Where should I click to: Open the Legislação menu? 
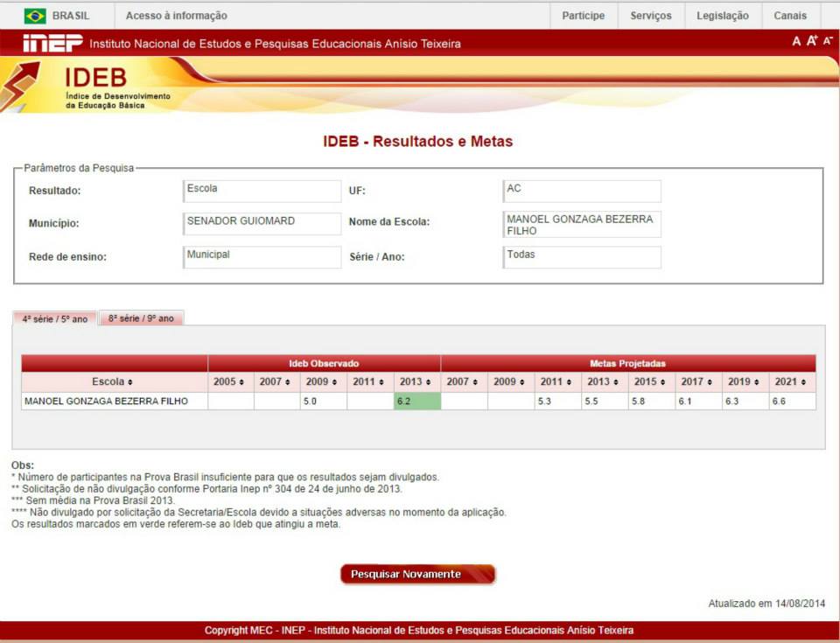click(723, 16)
